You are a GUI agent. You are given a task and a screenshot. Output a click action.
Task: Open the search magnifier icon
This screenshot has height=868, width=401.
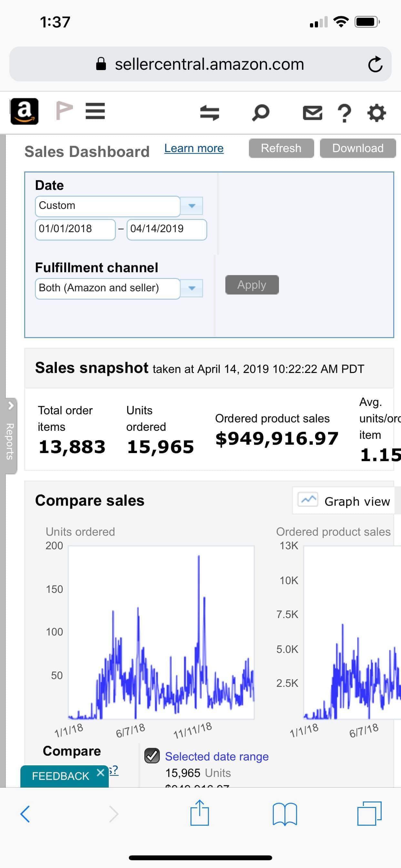click(x=261, y=113)
